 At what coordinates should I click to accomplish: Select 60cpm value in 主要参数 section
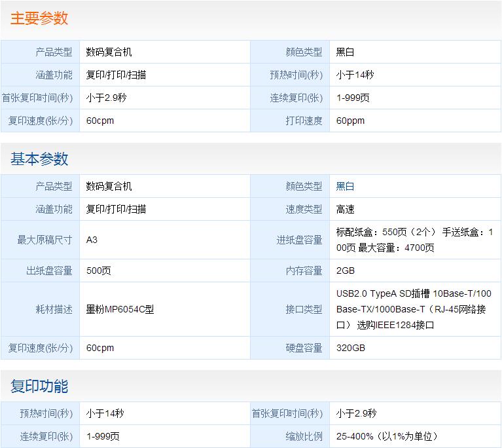[100, 121]
